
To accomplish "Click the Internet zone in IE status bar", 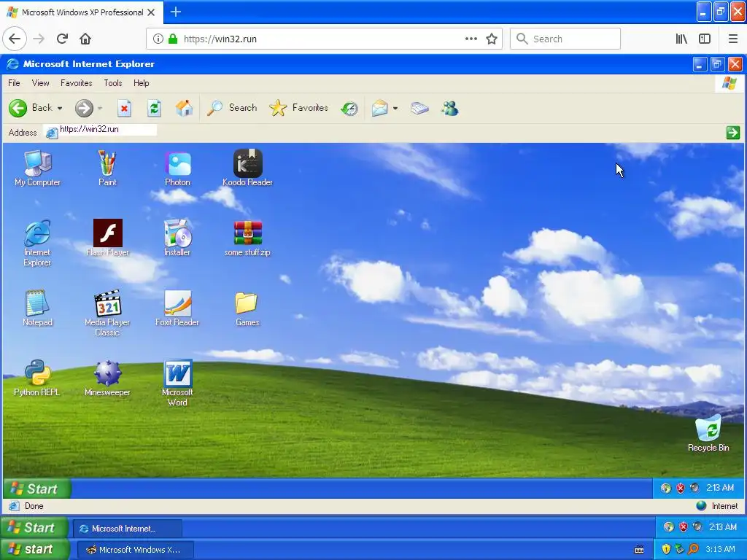I will pos(717,506).
